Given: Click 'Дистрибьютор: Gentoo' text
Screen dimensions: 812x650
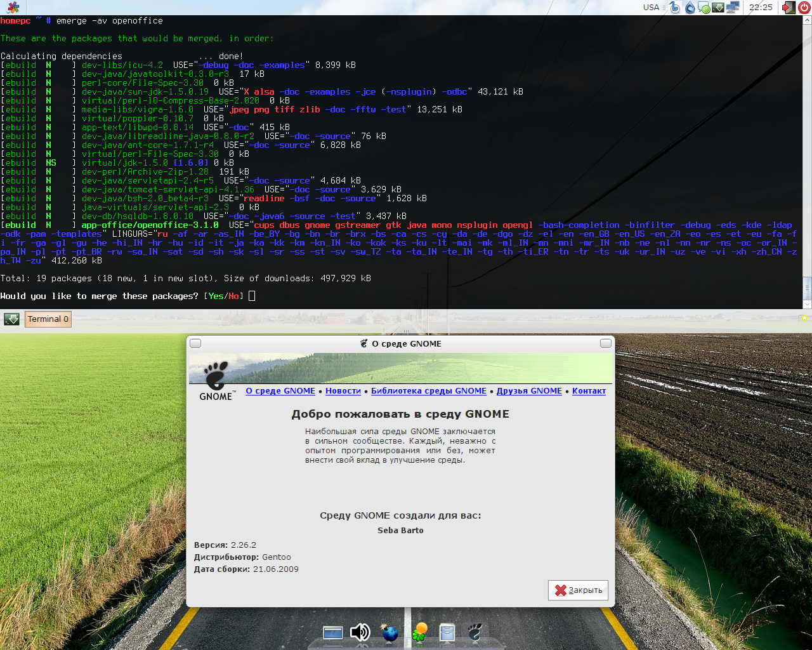Looking at the screenshot, I should coord(242,557).
